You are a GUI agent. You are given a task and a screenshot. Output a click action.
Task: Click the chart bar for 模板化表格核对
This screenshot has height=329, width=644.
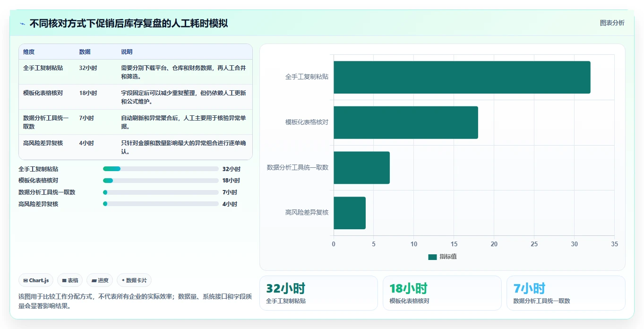pyautogui.click(x=406, y=122)
